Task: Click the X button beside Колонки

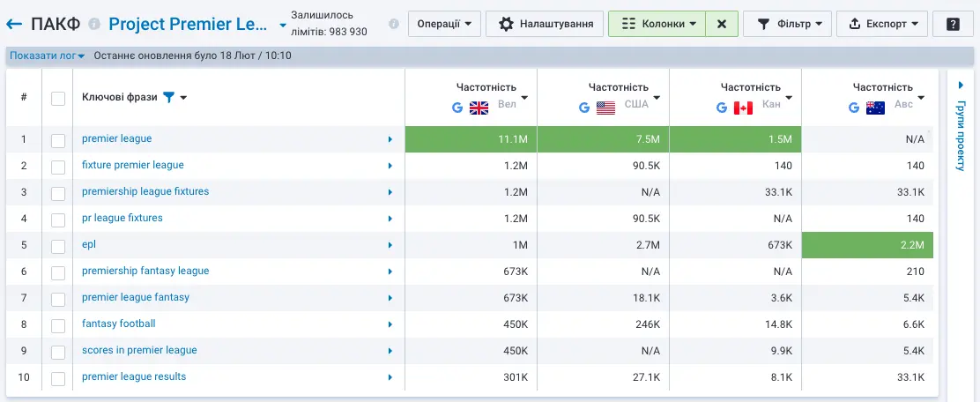Action: coord(722,24)
